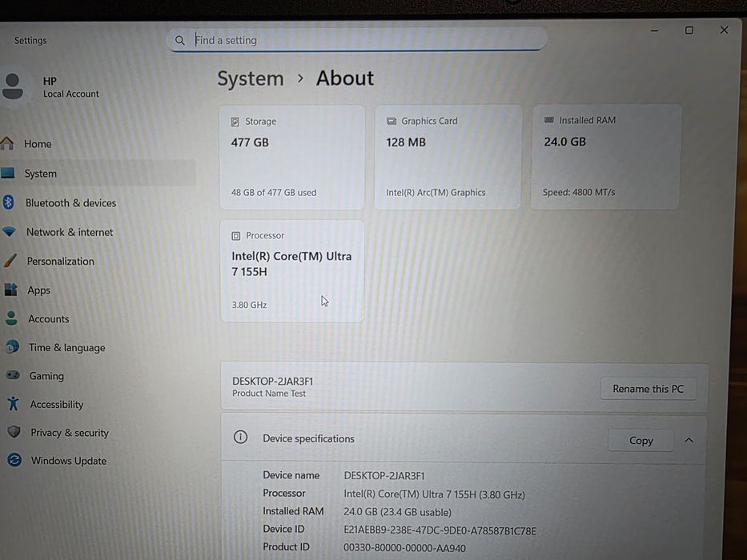Click the Accounts person icon
Viewport: 747px width, 560px height.
(x=11, y=318)
